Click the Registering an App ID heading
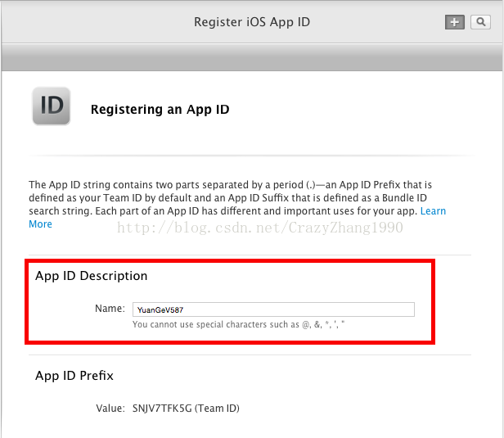This screenshot has height=438, width=504. [x=160, y=109]
